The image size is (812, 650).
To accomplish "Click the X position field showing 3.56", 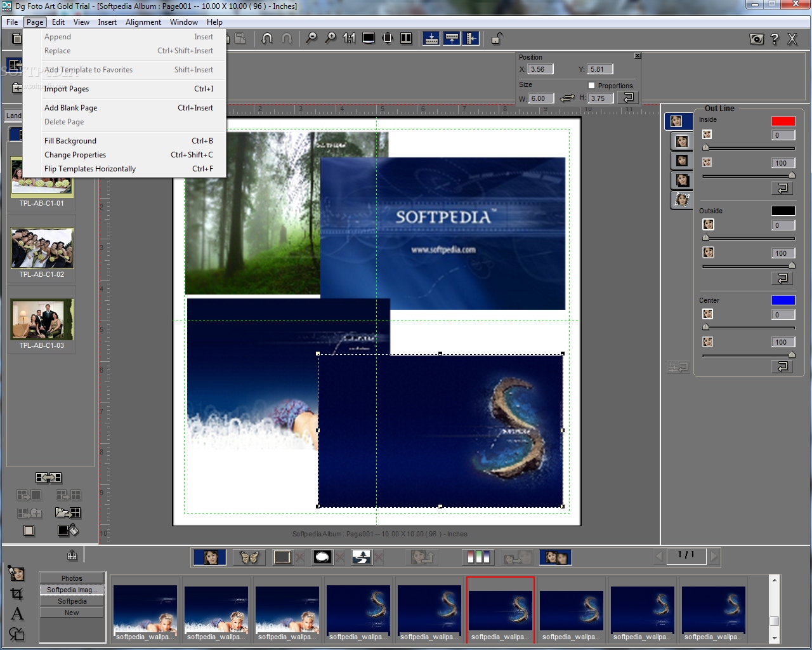I will (x=540, y=69).
